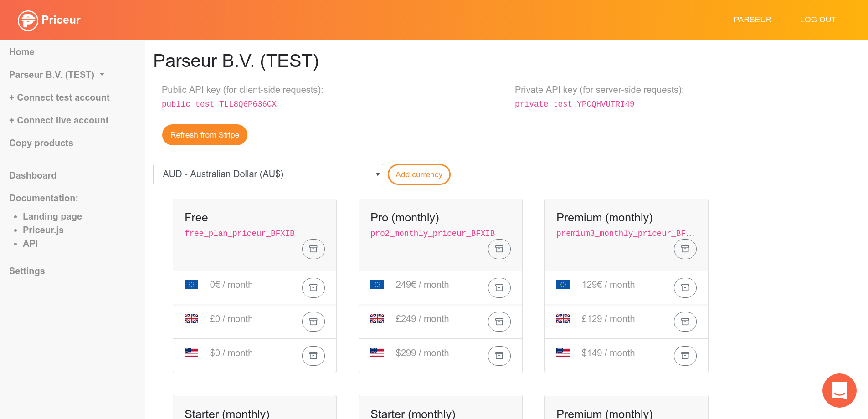
Task: Archive the Free $0 / month price
Action: (313, 356)
